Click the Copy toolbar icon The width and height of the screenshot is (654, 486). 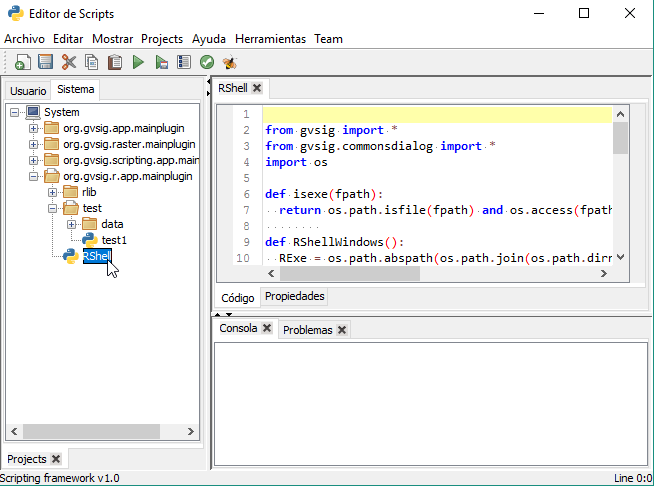coord(92,63)
